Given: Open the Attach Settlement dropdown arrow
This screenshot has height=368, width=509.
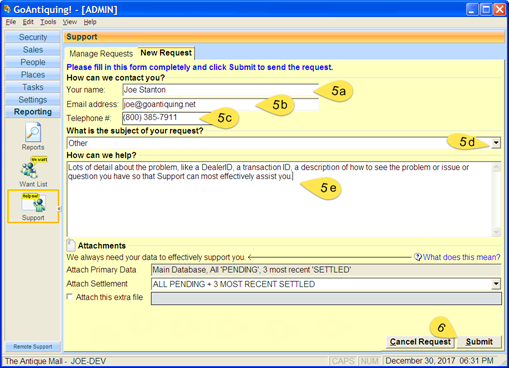Looking at the screenshot, I should point(496,284).
